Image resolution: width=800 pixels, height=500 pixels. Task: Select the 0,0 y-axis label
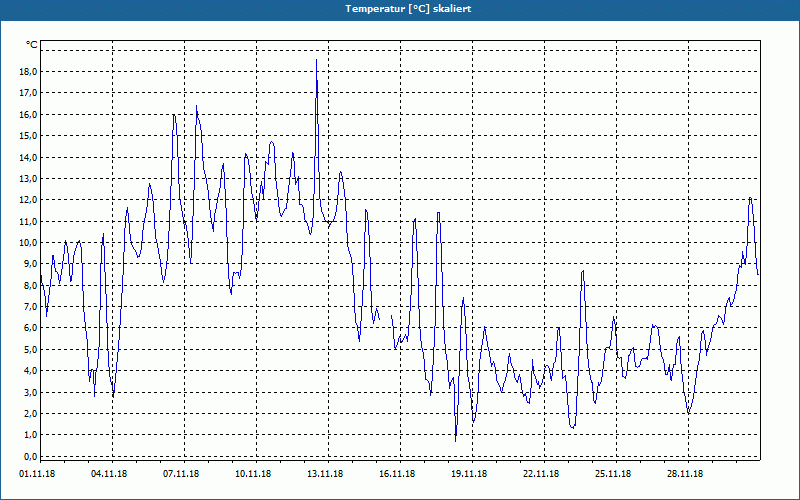[30, 456]
